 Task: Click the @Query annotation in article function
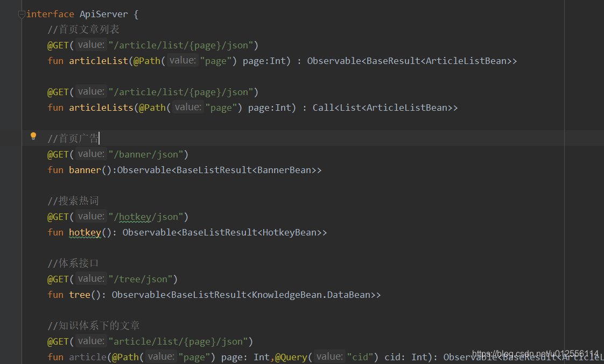pyautogui.click(x=291, y=356)
